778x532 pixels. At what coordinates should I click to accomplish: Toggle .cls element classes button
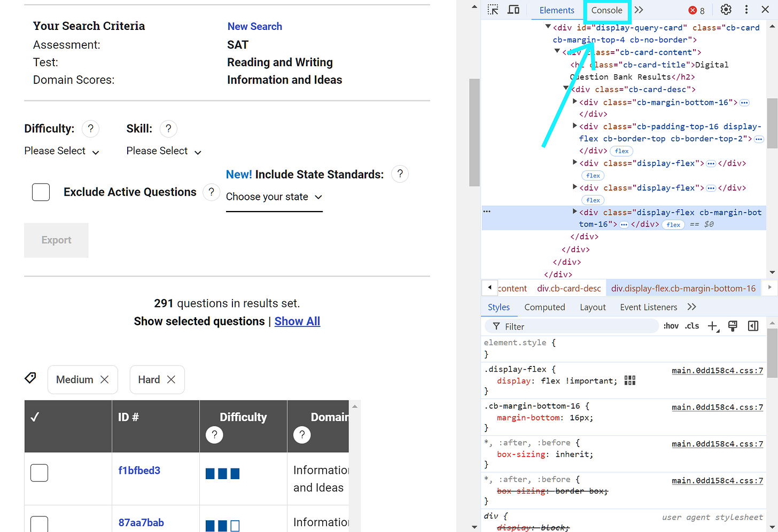tap(692, 326)
